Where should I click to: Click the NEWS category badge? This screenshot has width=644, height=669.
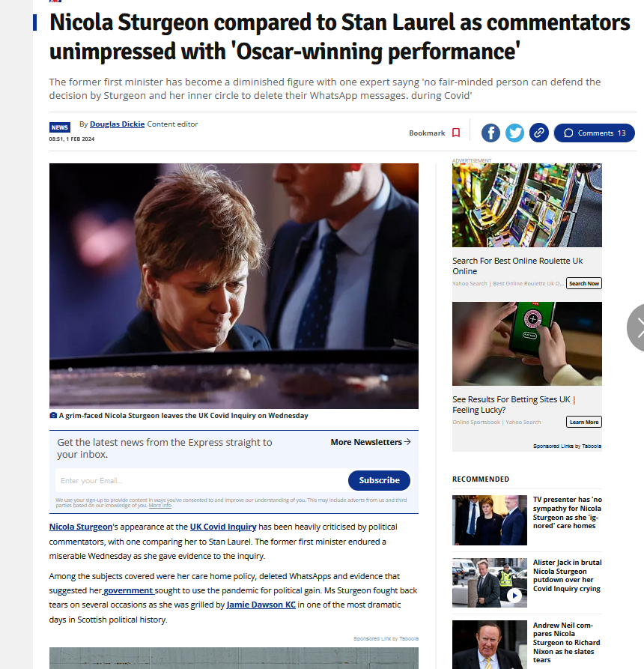pos(59,127)
